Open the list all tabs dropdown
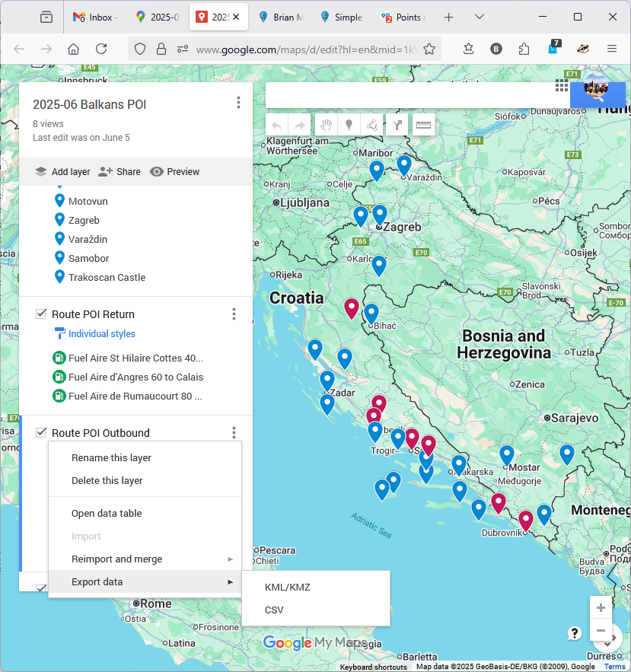631x672 pixels. (480, 18)
